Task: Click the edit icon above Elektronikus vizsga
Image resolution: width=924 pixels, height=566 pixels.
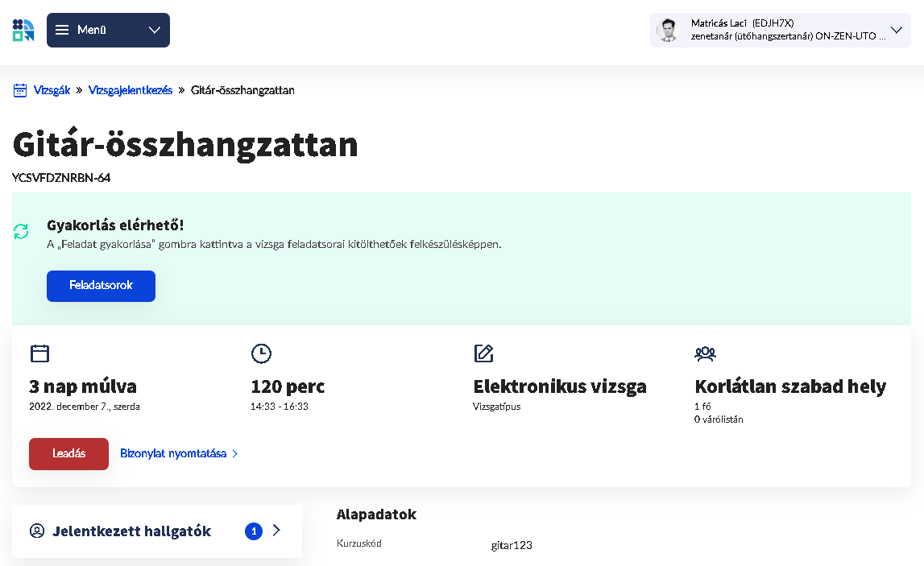Action: coord(483,353)
